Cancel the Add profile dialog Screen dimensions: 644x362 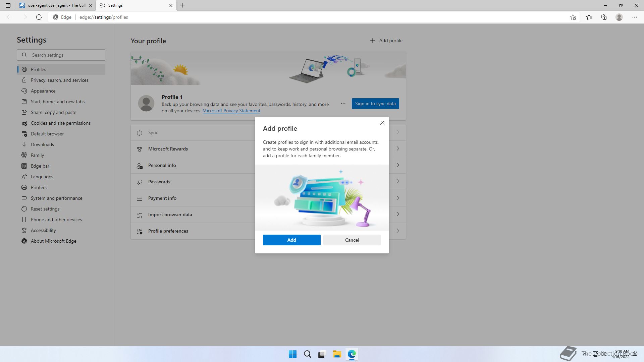point(352,240)
